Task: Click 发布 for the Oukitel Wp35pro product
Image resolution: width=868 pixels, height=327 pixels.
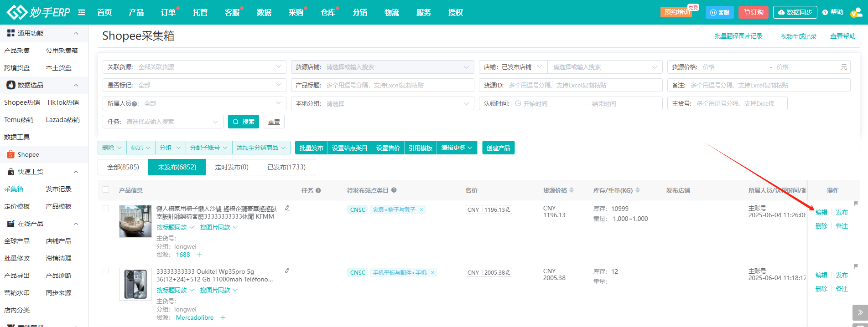Action: (842, 275)
